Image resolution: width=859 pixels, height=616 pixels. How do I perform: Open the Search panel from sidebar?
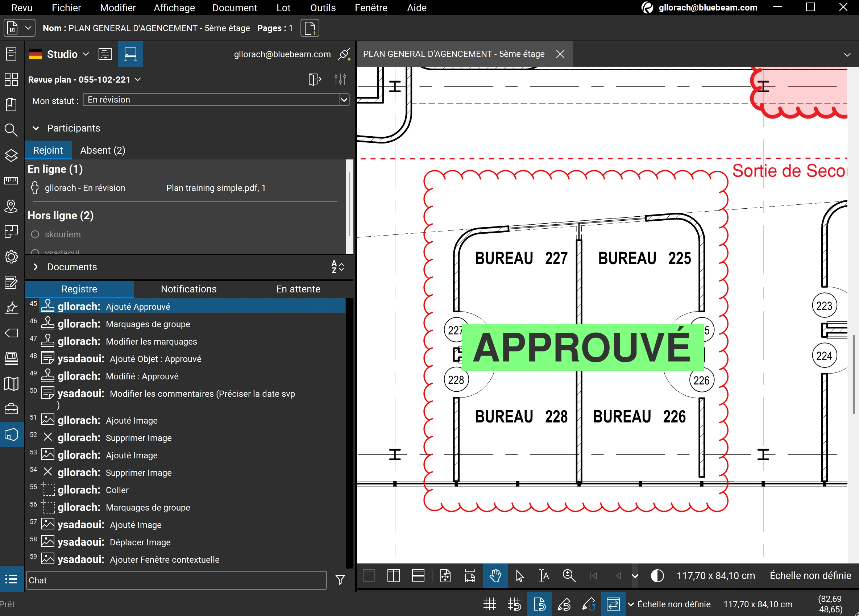click(x=11, y=130)
